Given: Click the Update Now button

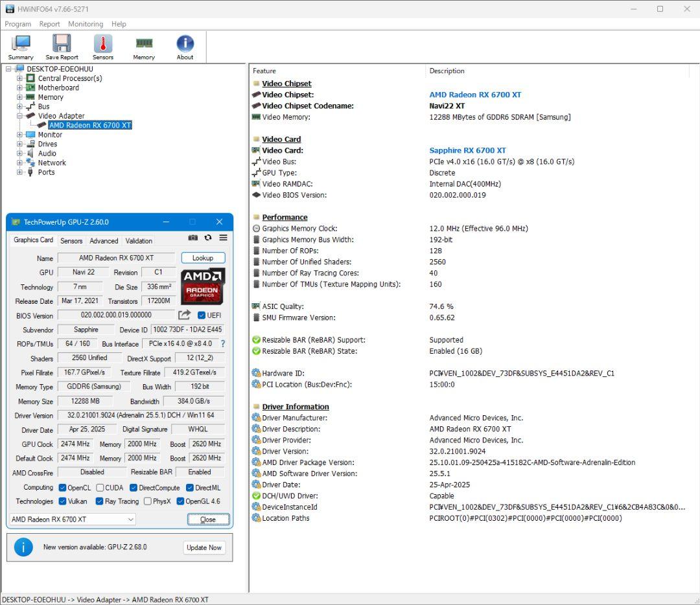Looking at the screenshot, I should pos(204,547).
